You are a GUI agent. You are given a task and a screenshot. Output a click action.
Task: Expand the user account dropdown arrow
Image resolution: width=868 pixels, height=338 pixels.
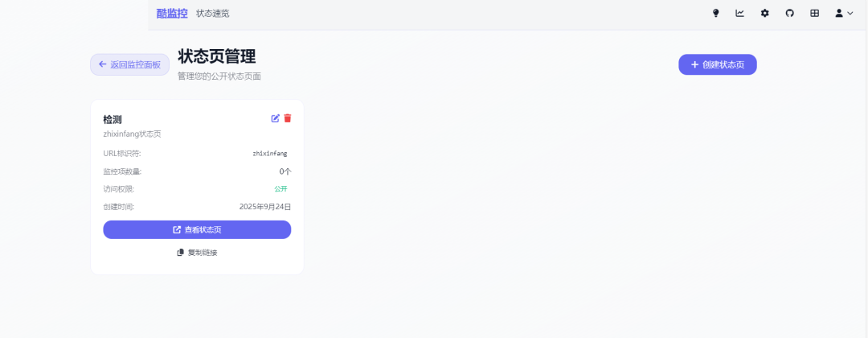coord(850,14)
